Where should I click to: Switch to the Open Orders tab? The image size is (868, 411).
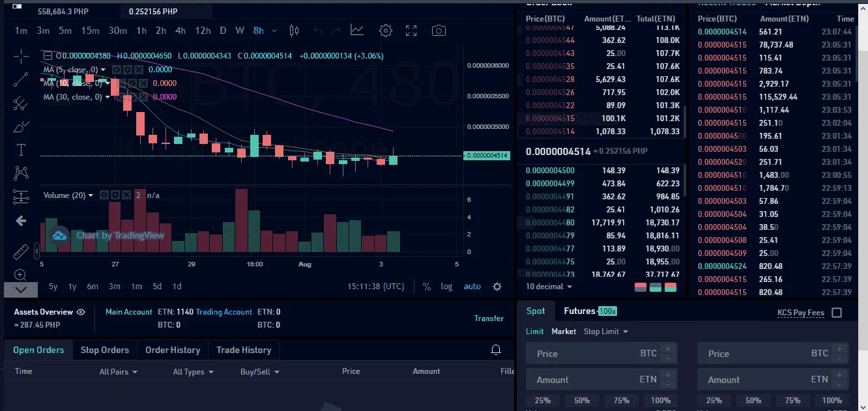point(38,350)
